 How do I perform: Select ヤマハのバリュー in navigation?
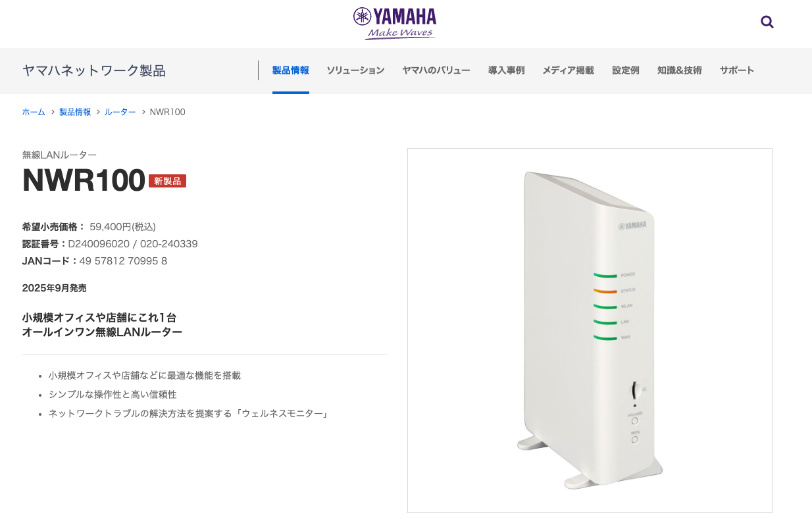pos(436,70)
